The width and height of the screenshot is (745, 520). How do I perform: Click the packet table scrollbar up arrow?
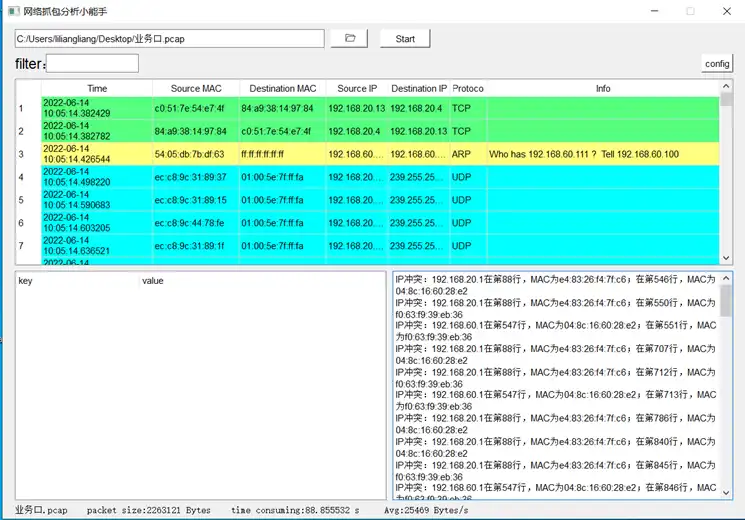[727, 87]
